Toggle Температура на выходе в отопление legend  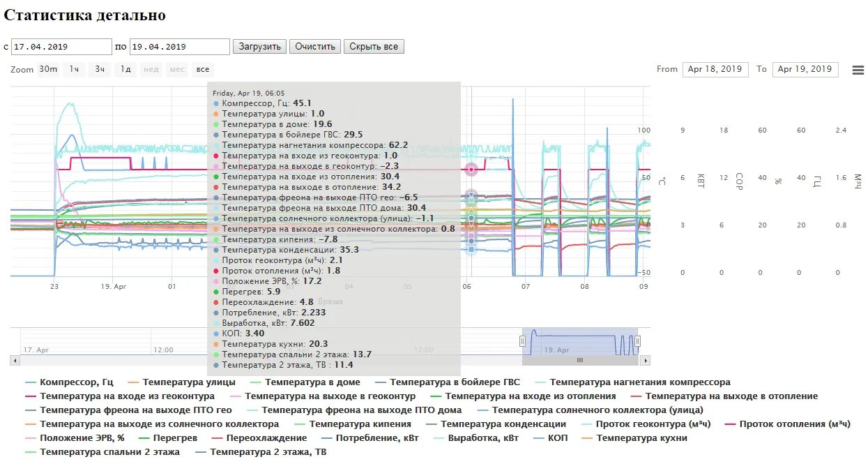724,396
